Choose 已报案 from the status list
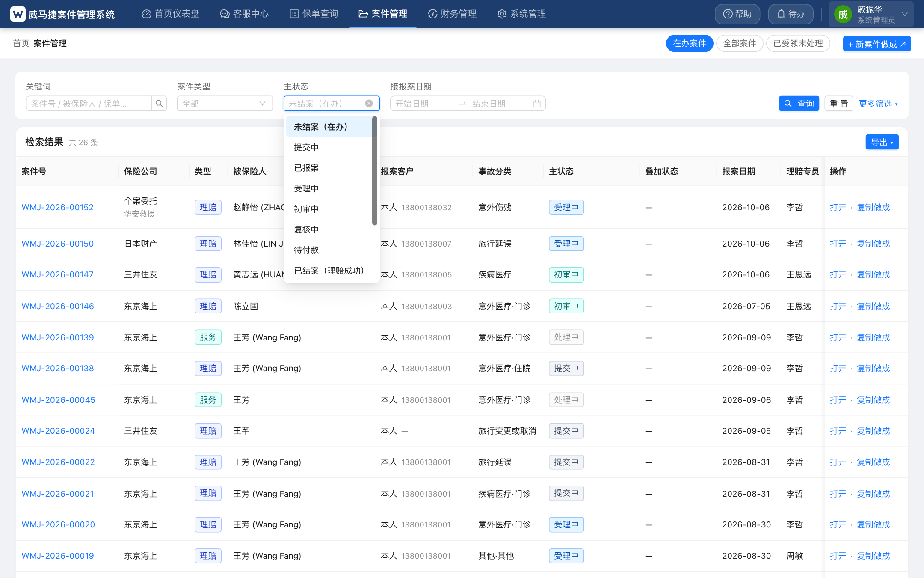Image resolution: width=924 pixels, height=578 pixels. [x=329, y=168]
